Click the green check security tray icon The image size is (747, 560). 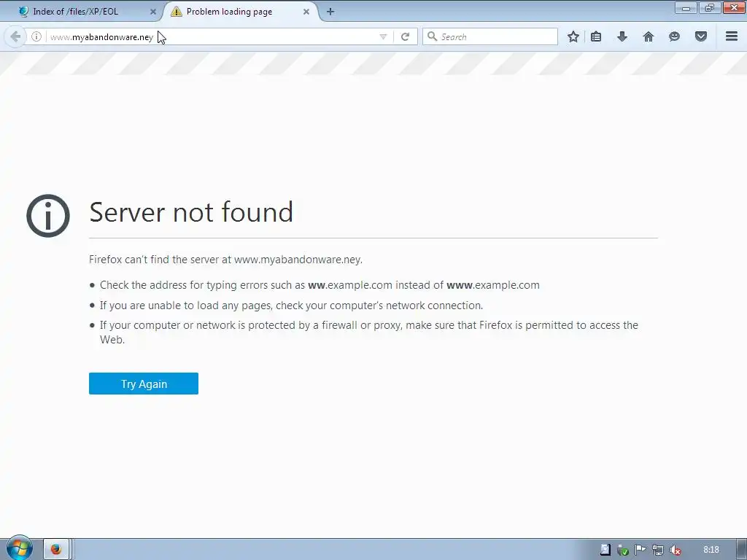622,550
